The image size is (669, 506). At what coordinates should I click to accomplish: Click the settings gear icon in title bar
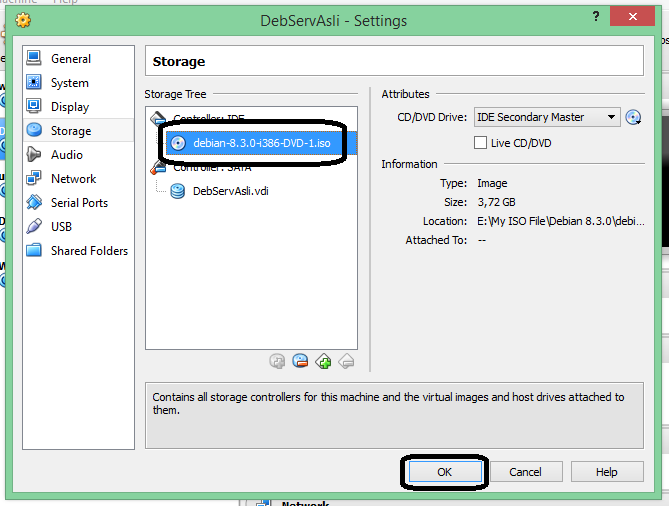[23, 20]
